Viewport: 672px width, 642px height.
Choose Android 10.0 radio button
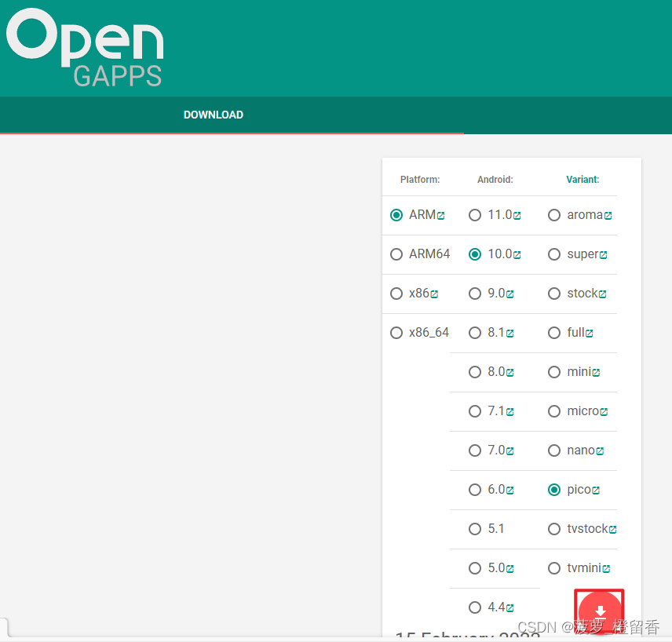pos(475,254)
